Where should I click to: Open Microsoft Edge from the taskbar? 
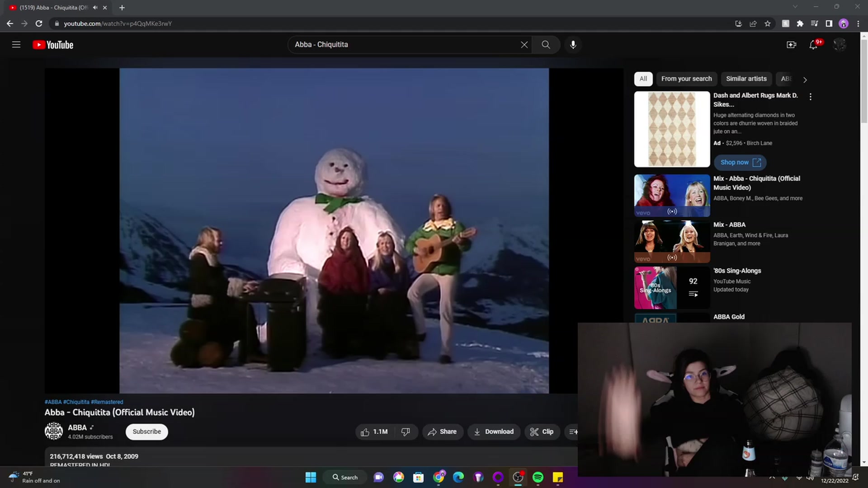click(x=458, y=477)
